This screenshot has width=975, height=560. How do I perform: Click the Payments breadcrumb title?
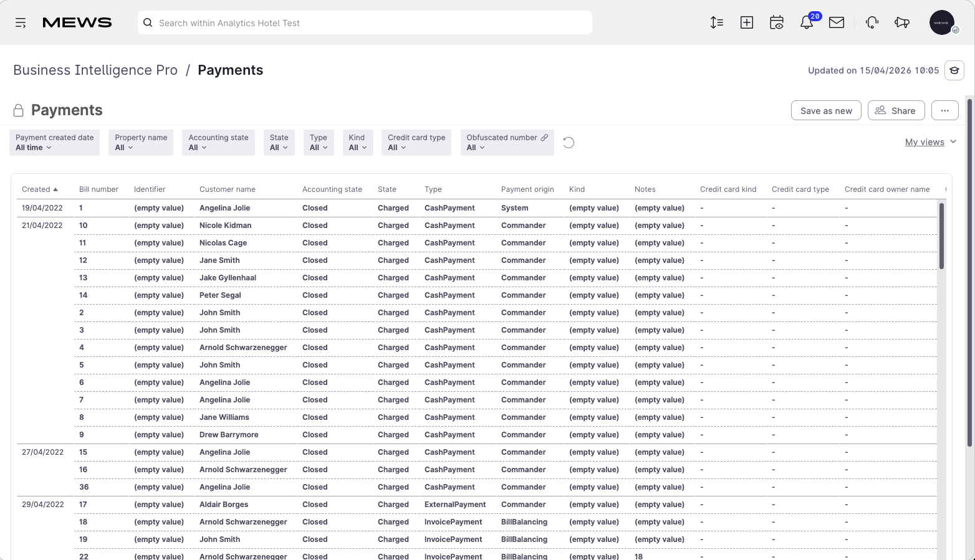[231, 70]
